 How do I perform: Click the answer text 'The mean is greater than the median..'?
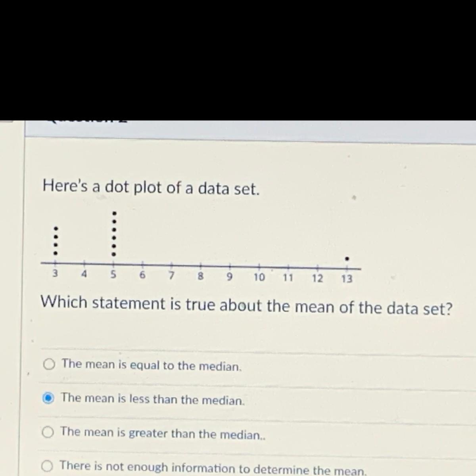click(x=163, y=433)
